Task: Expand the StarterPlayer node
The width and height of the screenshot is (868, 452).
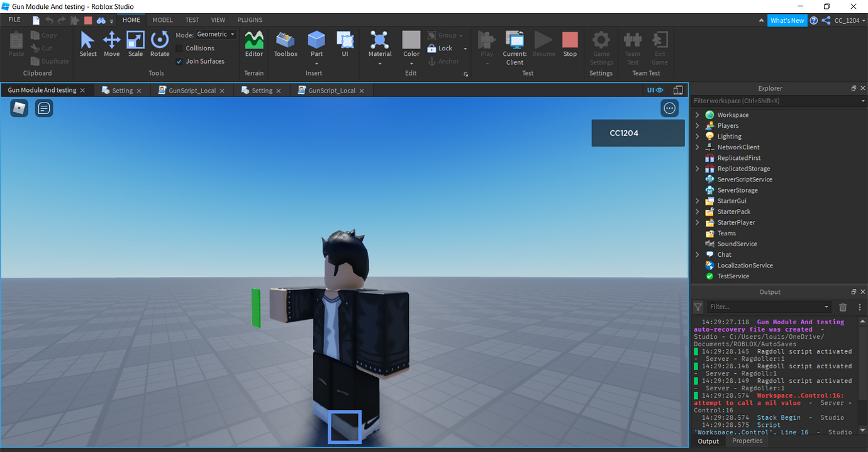Action: [x=697, y=222]
